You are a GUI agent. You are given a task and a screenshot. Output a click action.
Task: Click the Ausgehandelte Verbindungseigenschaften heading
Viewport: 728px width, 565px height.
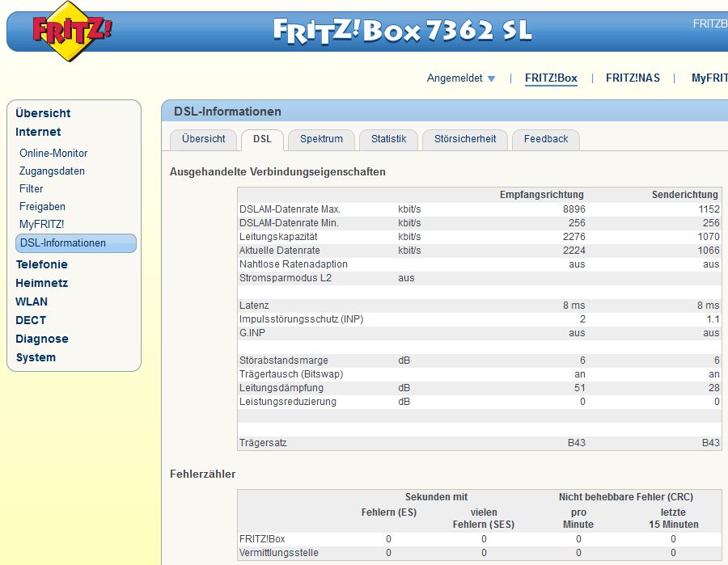[277, 171]
